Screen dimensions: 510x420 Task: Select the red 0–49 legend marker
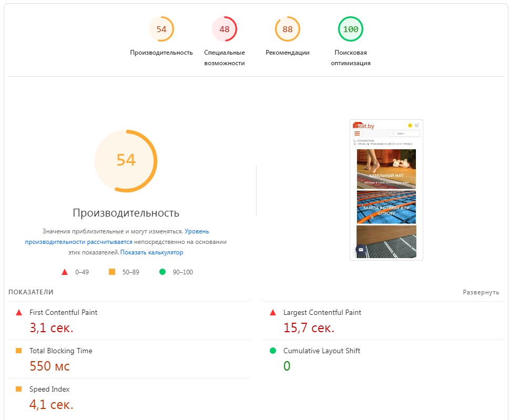click(x=65, y=272)
